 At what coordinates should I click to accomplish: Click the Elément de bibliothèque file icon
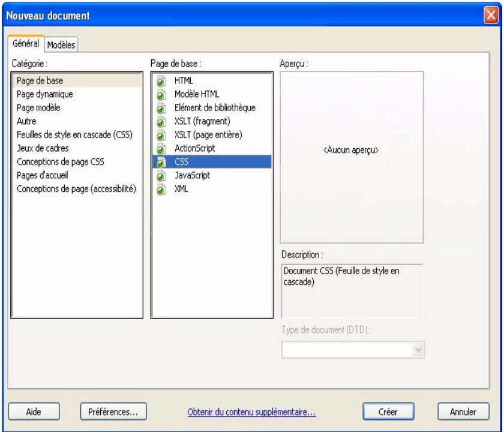click(161, 108)
